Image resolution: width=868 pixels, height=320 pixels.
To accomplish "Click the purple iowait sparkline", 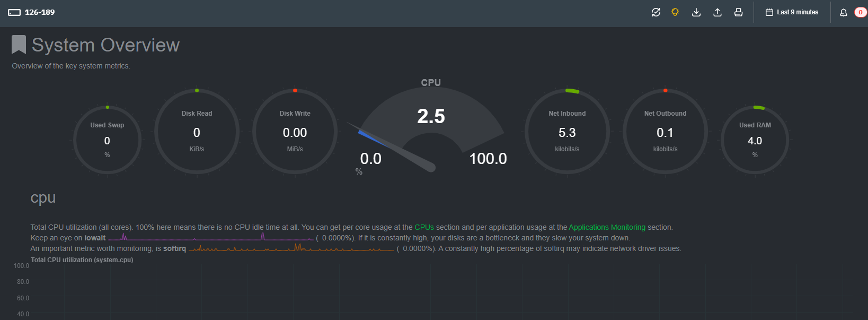I will [x=211, y=237].
